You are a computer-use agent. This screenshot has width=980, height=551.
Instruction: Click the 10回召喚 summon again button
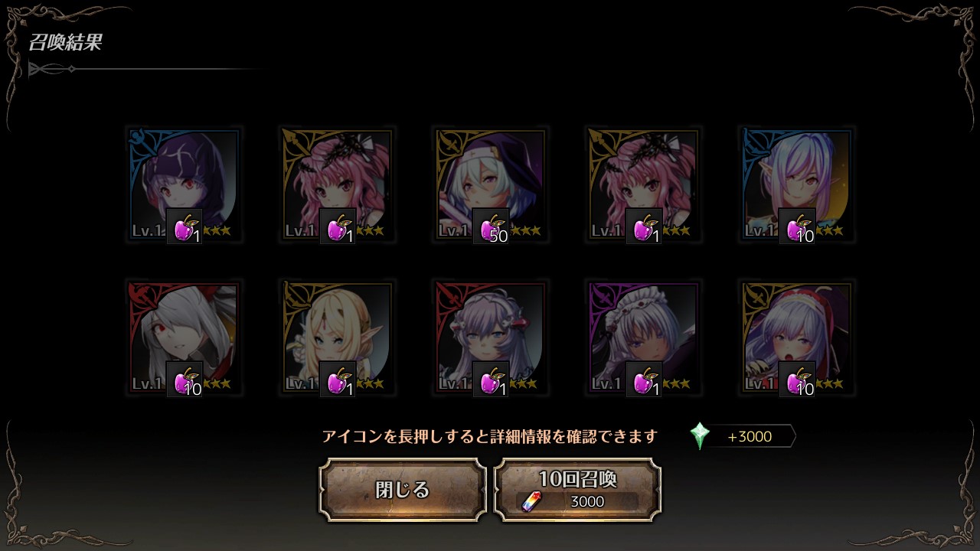coord(577,490)
